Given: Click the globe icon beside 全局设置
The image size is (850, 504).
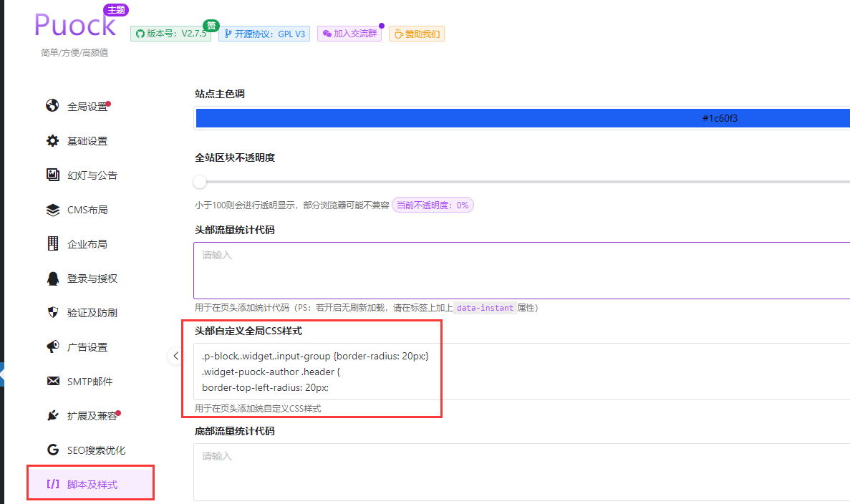Looking at the screenshot, I should (52, 105).
